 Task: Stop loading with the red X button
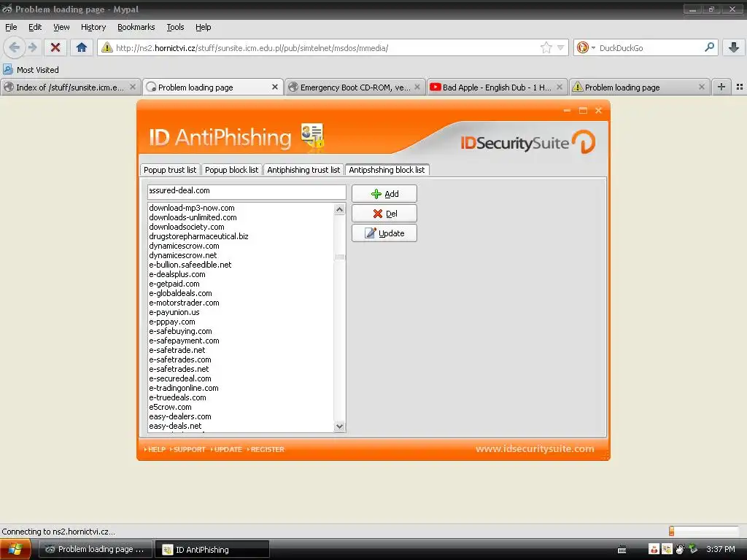(55, 47)
